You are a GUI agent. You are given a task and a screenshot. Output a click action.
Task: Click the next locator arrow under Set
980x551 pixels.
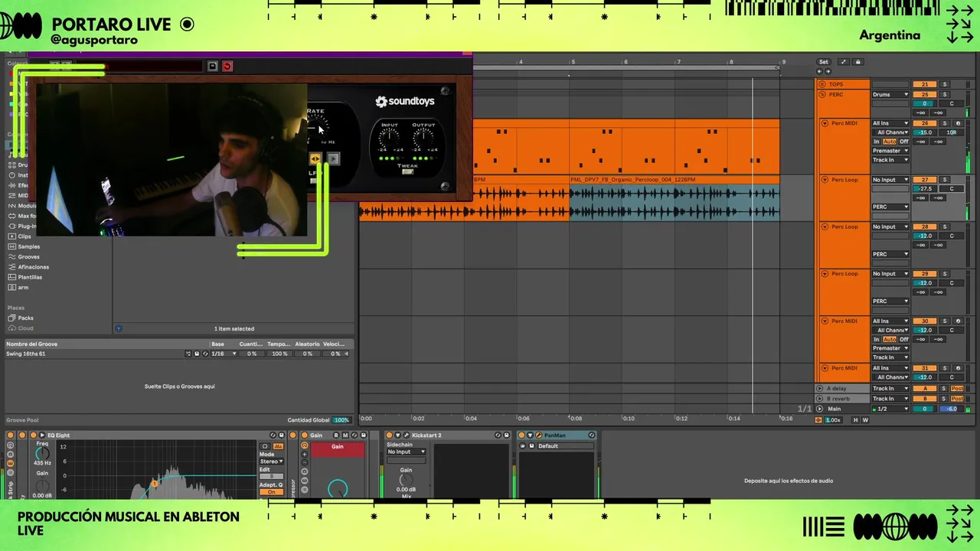(x=827, y=71)
